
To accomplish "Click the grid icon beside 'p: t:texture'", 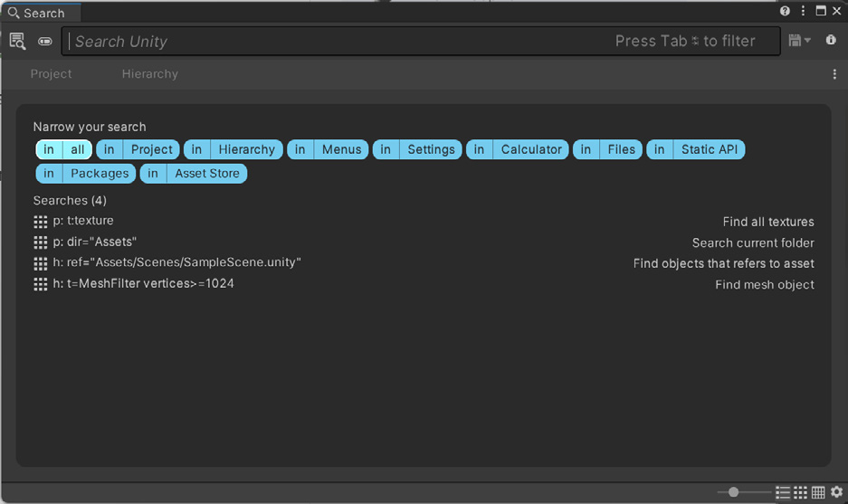I will click(41, 221).
